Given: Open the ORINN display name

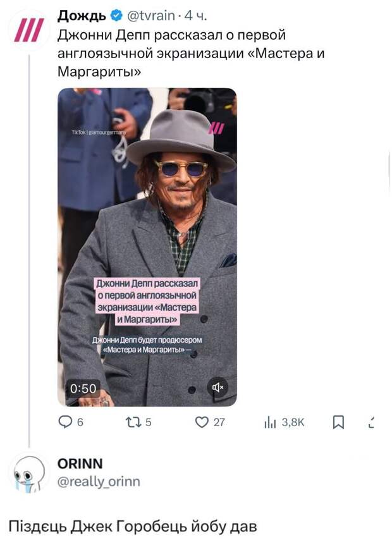Looking at the screenshot, I should [80, 464].
